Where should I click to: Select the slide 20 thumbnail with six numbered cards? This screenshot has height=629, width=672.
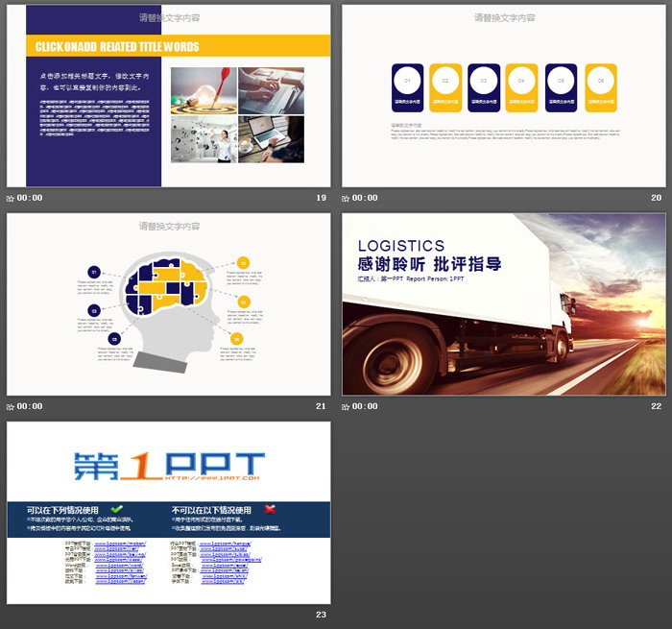click(x=503, y=96)
